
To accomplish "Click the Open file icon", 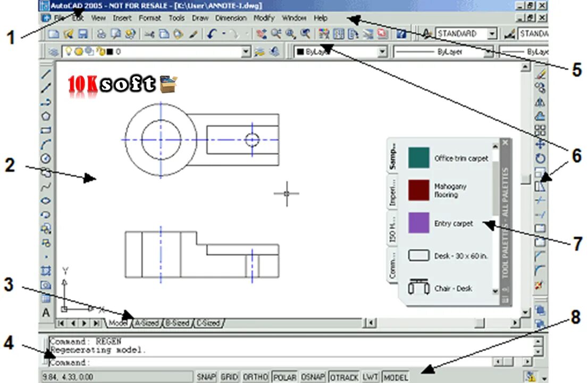I will tap(68, 34).
